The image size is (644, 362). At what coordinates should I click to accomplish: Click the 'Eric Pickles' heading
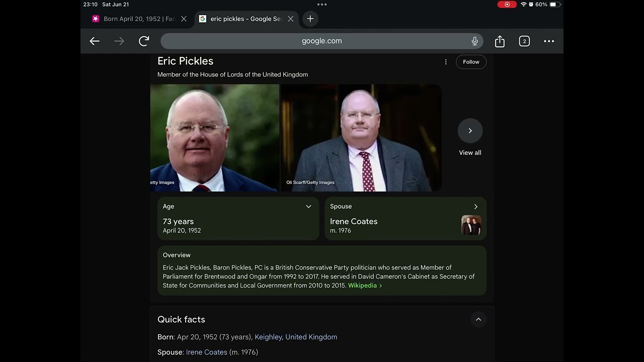(185, 61)
